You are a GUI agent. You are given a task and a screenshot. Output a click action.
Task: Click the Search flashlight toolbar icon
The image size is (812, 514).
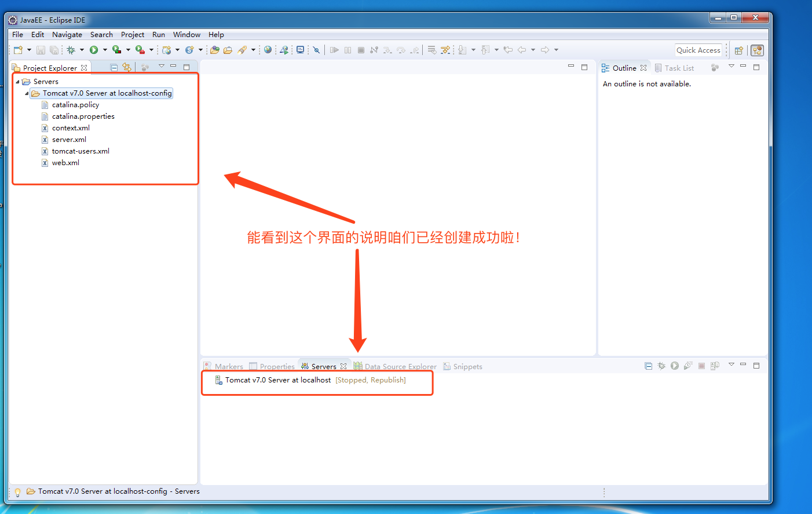243,50
